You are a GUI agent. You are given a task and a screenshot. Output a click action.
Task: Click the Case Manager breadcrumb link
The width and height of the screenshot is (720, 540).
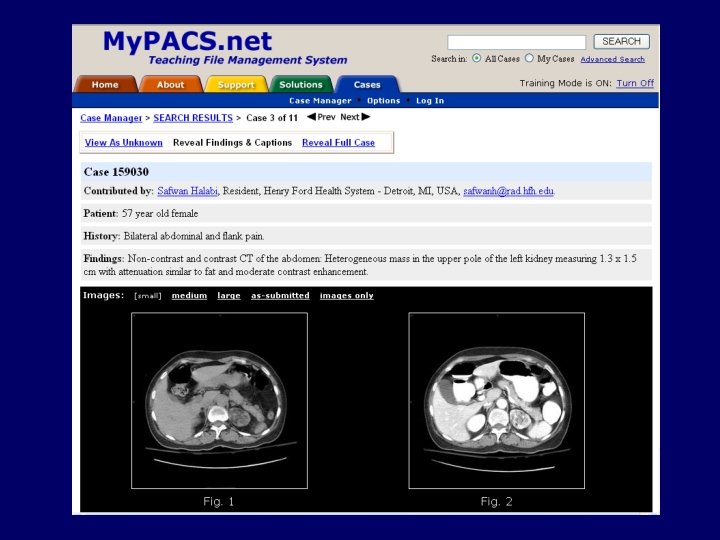111,118
